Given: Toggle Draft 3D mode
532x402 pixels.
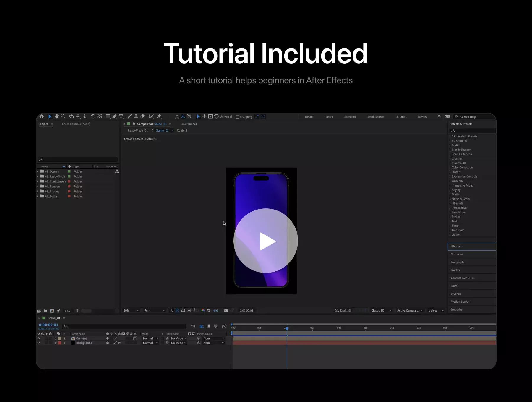Looking at the screenshot, I should (x=343, y=310).
